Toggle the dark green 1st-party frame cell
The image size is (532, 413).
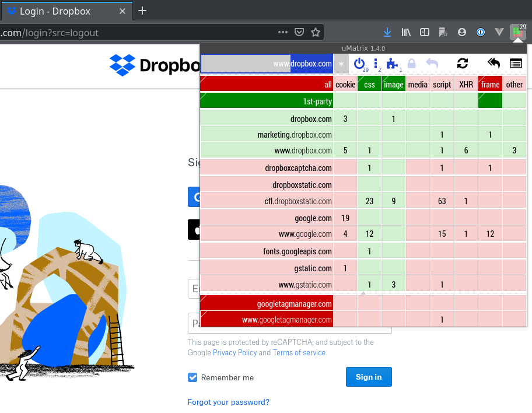coord(490,101)
